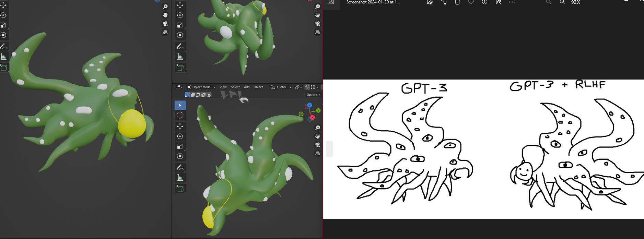Image resolution: width=644 pixels, height=239 pixels.
Task: Select Rotate tool in top-right viewport
Action: (x=180, y=15)
